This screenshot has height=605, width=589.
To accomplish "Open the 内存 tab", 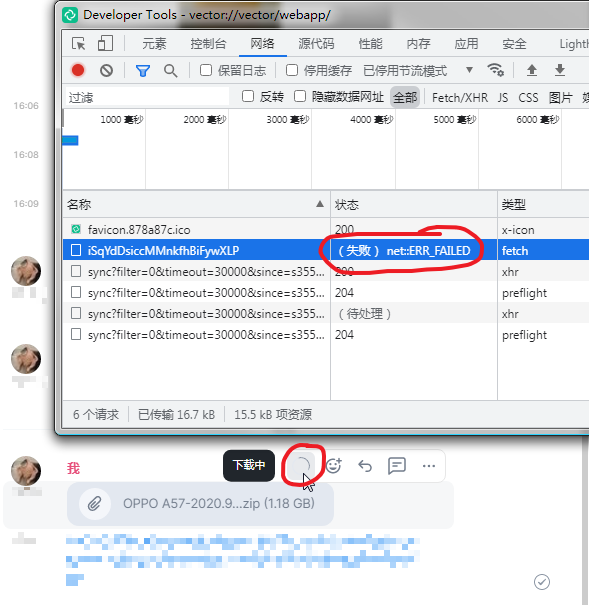I will [x=419, y=44].
